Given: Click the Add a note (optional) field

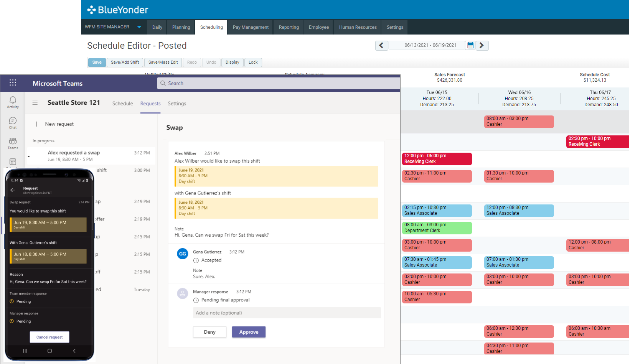Looking at the screenshot, I should click(287, 313).
